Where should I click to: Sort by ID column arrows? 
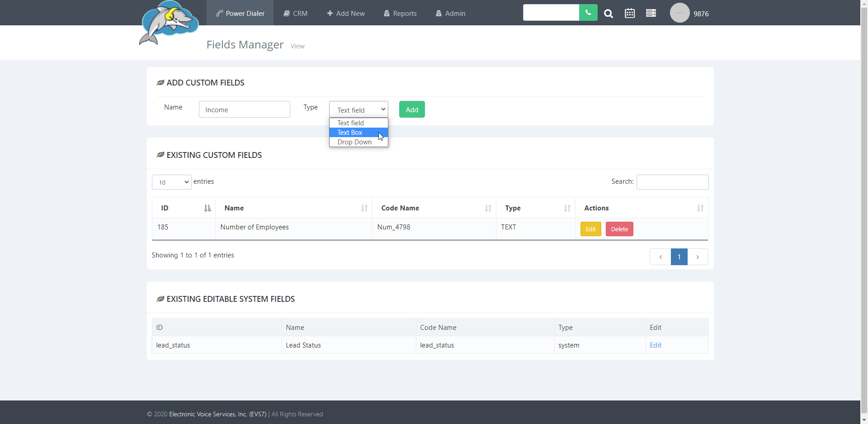point(208,208)
